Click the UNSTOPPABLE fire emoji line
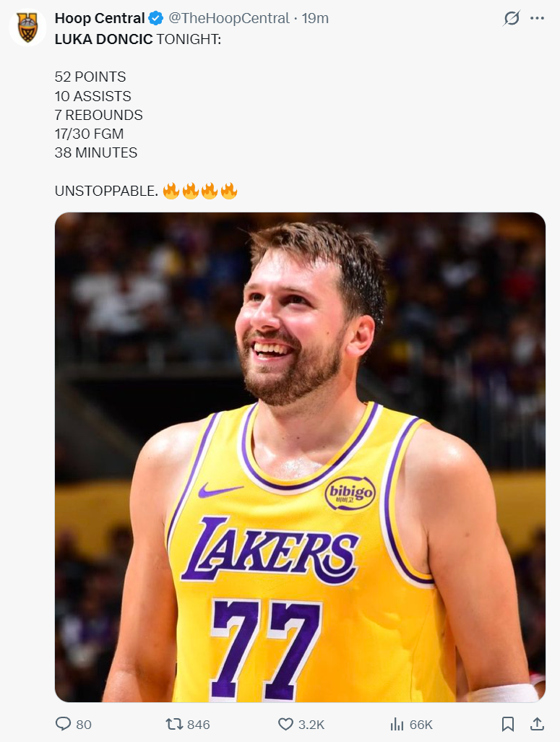Screen dimensions: 560x742 146,191
